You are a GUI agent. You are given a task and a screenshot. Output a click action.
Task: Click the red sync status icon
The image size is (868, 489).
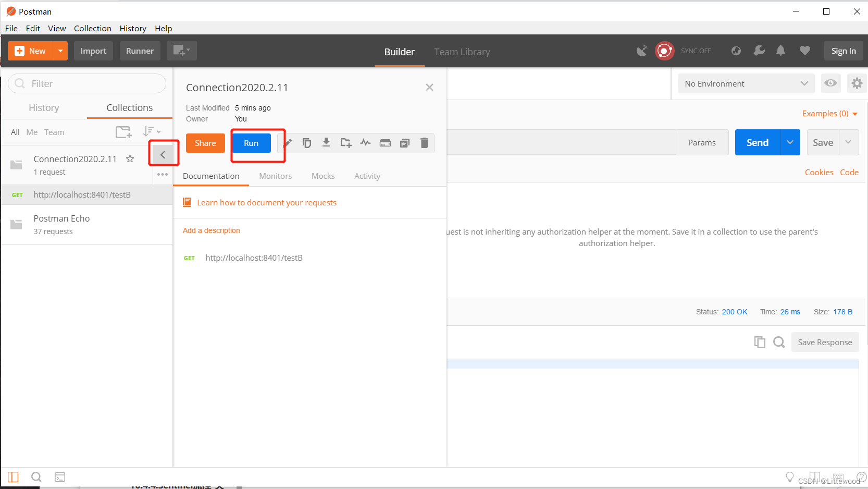pyautogui.click(x=664, y=51)
